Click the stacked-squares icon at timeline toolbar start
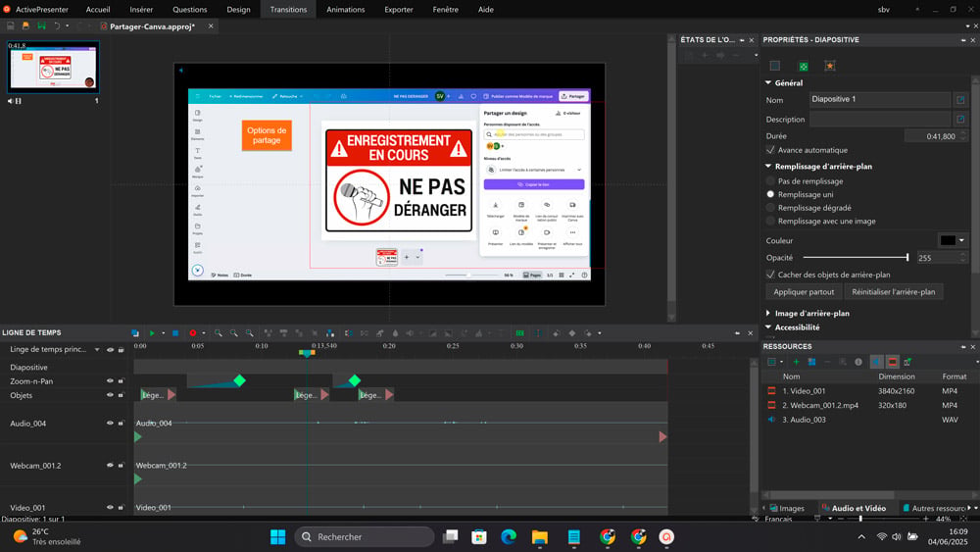 coord(135,333)
